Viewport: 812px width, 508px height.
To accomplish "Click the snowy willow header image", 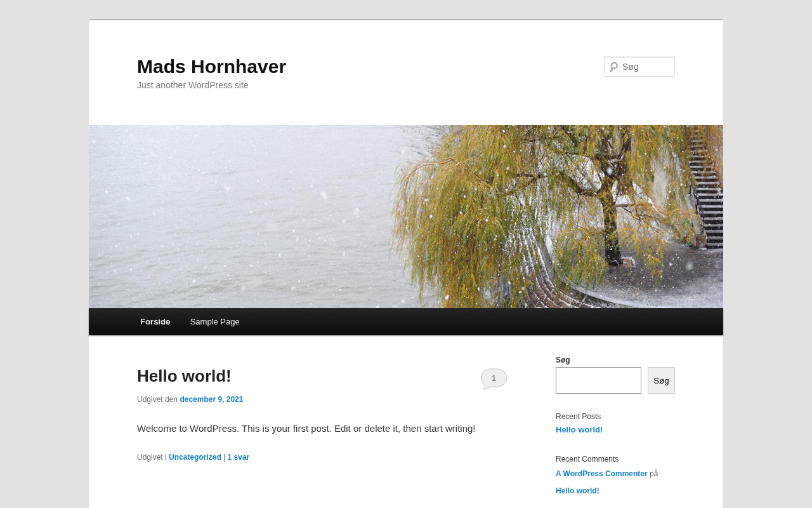I will (406, 217).
